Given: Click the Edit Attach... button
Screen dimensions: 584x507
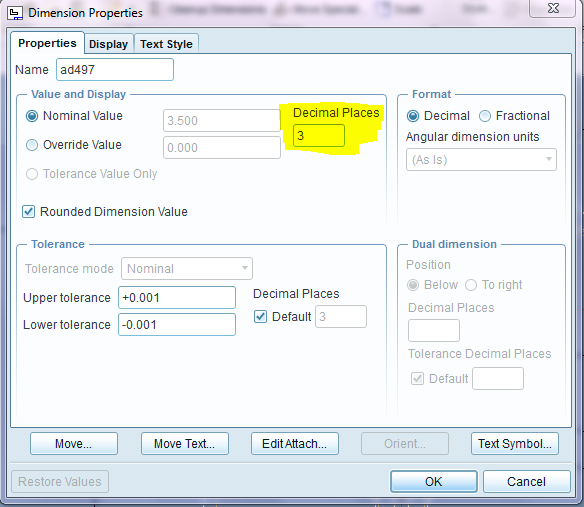Looking at the screenshot, I should click(x=295, y=443).
